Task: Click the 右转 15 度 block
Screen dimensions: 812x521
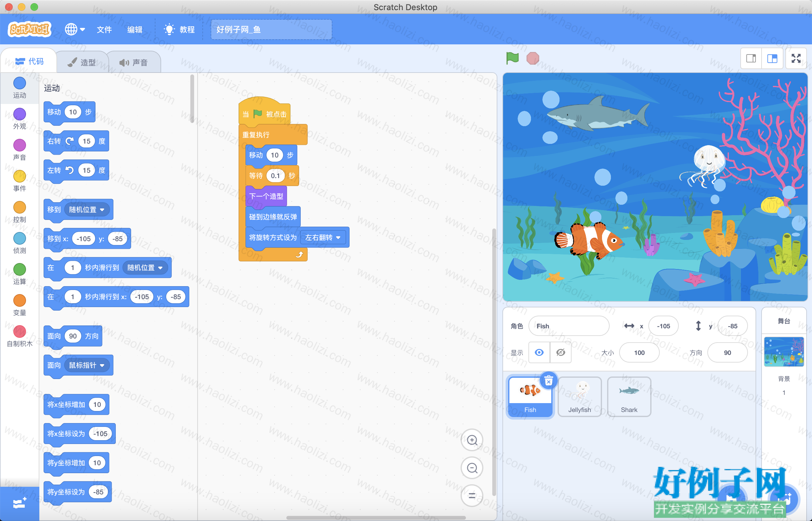Action: (76, 141)
